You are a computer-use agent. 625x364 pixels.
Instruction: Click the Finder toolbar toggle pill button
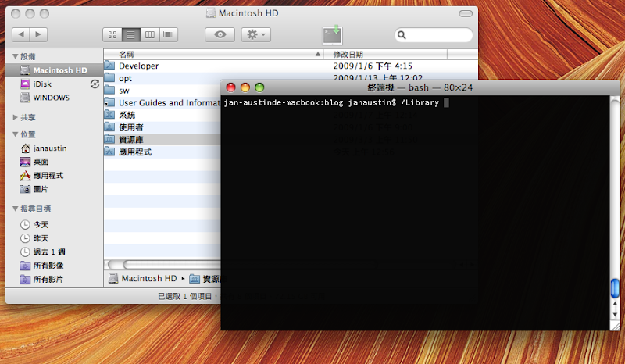tap(466, 13)
